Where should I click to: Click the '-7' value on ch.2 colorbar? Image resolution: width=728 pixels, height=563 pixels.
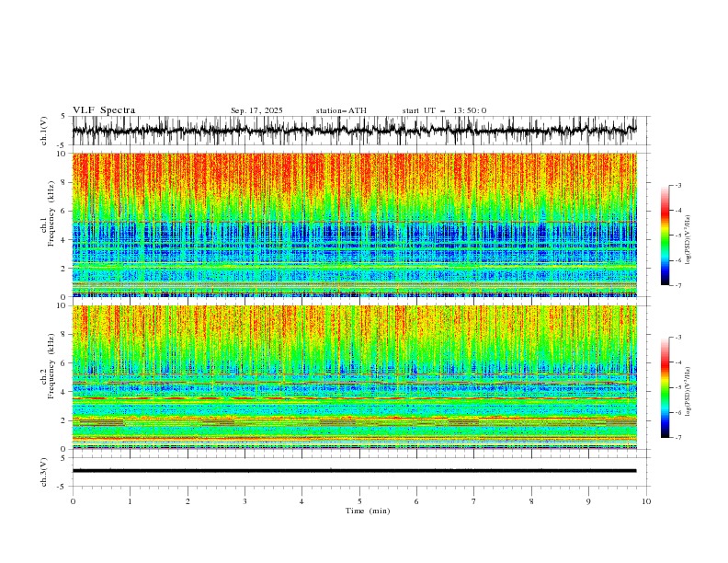pyautogui.click(x=678, y=438)
